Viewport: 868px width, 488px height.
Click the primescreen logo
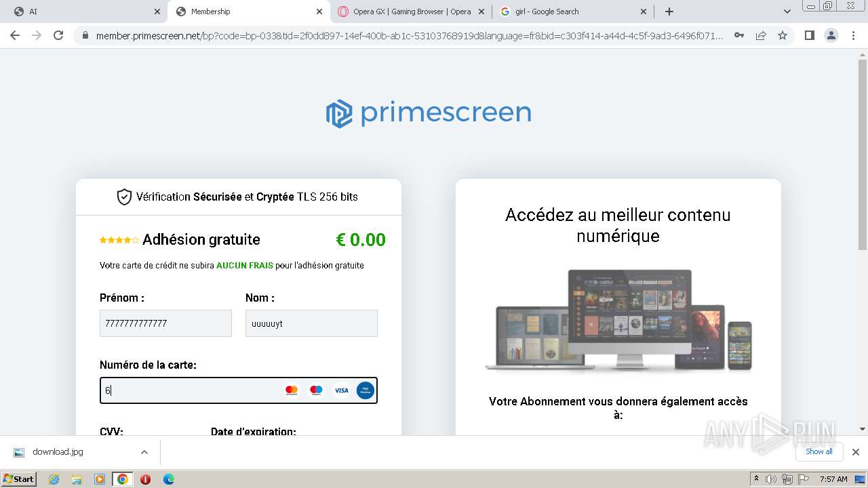(x=429, y=113)
